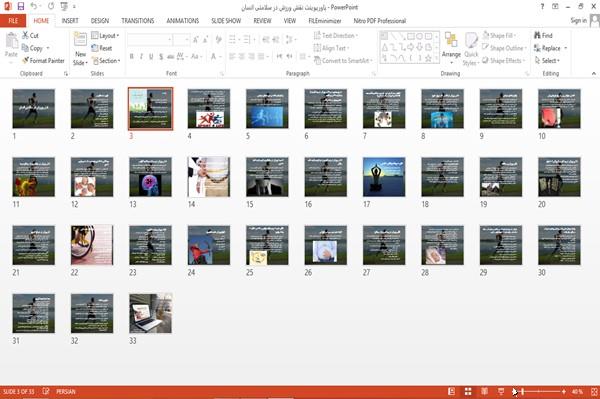The image size is (600, 399).
Task: Click the Help question mark icon
Action: click(542, 7)
